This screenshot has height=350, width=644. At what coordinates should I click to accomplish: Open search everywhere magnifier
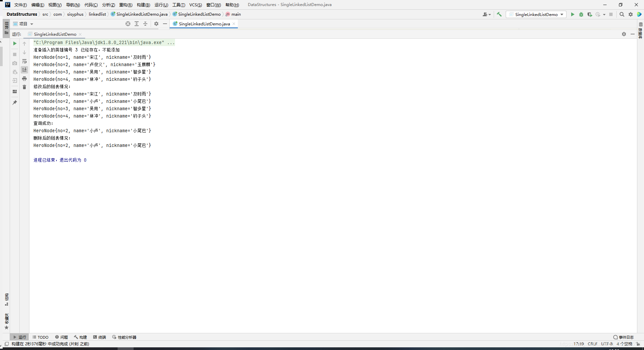click(x=622, y=14)
